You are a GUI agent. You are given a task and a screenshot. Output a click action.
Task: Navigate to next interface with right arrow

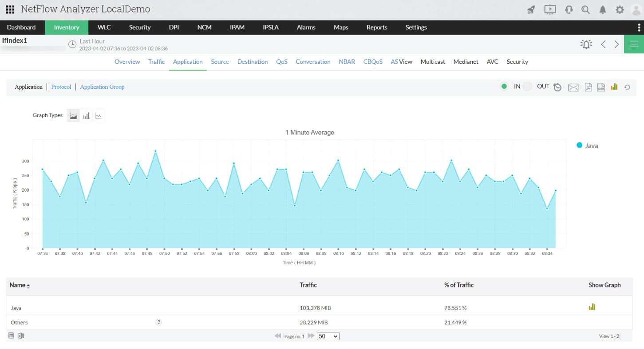pyautogui.click(x=616, y=44)
